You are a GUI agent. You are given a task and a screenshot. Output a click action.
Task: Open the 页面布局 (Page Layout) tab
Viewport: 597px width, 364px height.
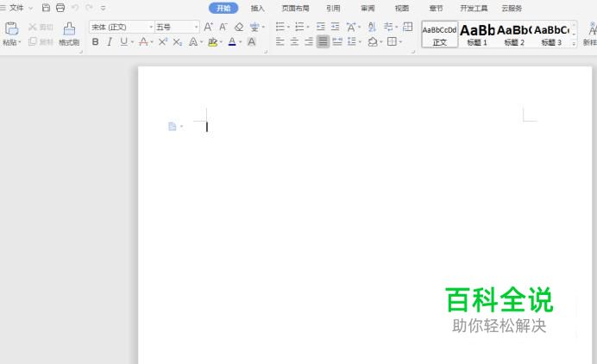click(295, 8)
